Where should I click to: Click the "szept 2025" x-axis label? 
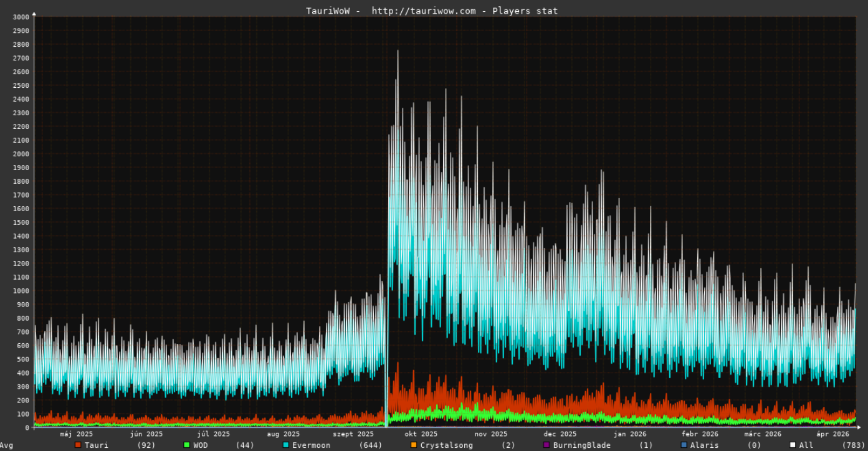pos(353,434)
